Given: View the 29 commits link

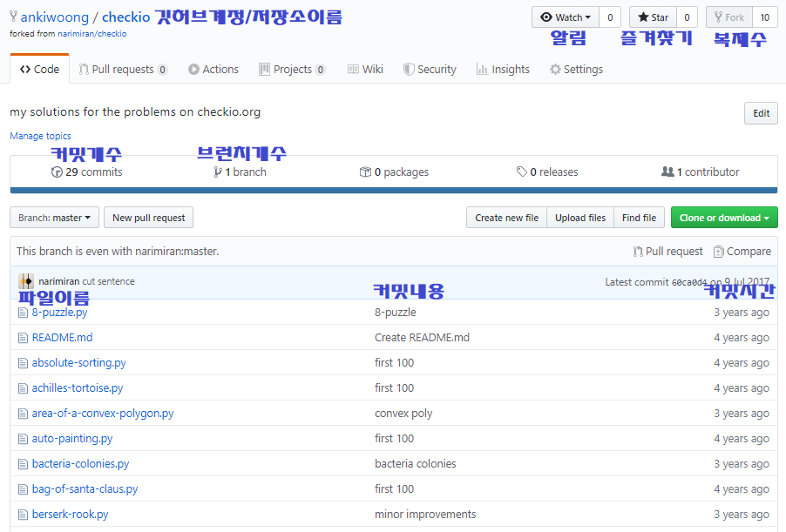Looking at the screenshot, I should pos(87,172).
